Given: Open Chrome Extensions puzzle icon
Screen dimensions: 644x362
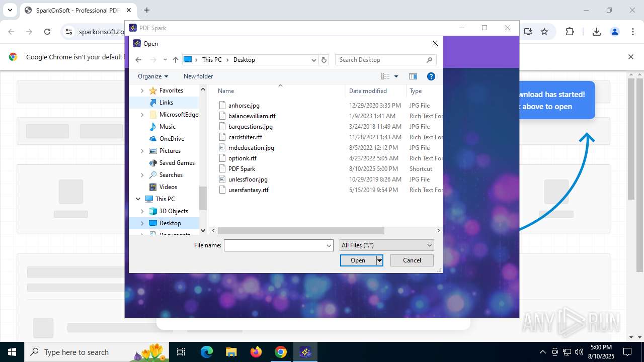Looking at the screenshot, I should pos(570,32).
